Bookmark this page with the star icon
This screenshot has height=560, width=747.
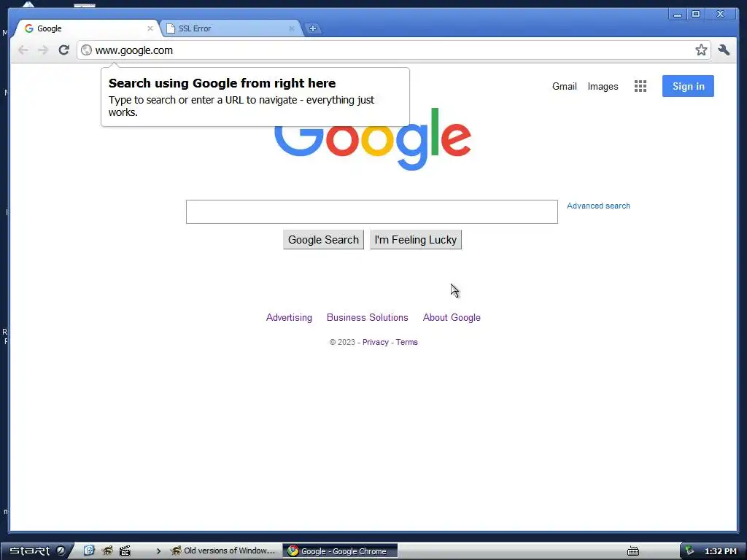(x=701, y=50)
